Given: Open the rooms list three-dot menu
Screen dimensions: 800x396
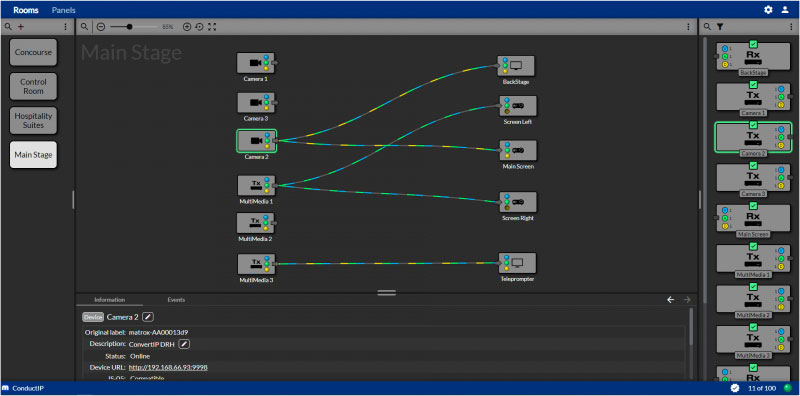Looking at the screenshot, I should (65, 27).
